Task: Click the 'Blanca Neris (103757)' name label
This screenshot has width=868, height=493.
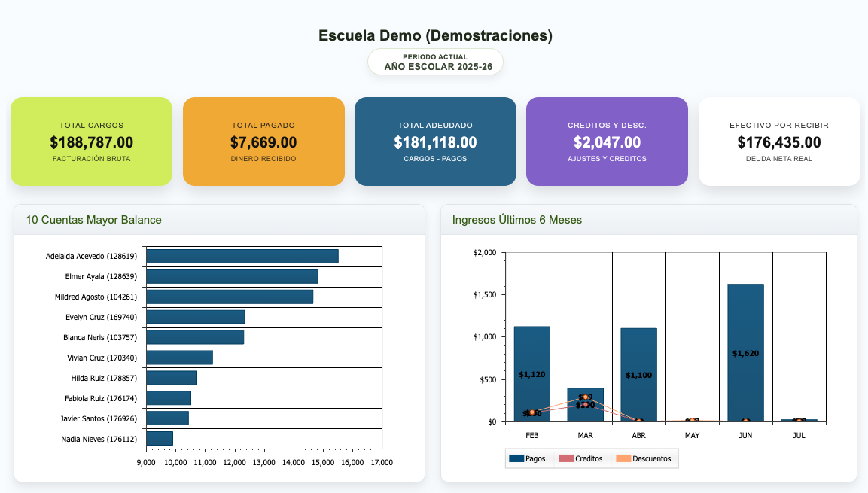Action: click(100, 337)
